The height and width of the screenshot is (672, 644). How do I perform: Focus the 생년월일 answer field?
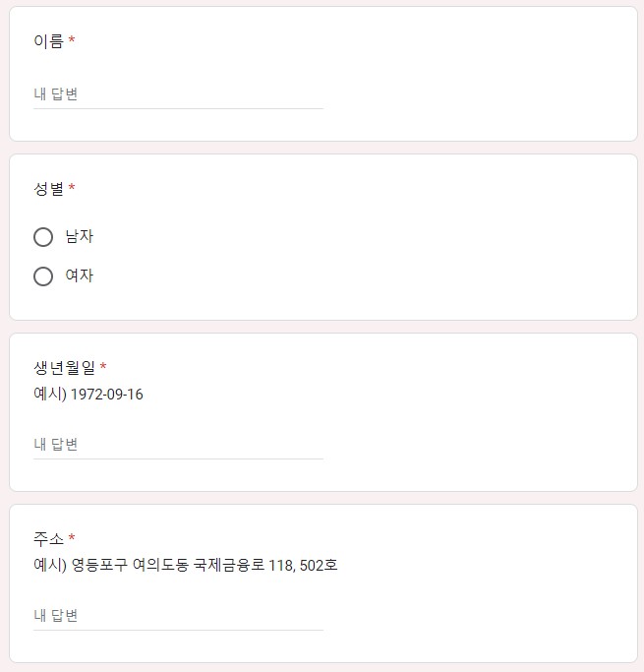coord(177,445)
